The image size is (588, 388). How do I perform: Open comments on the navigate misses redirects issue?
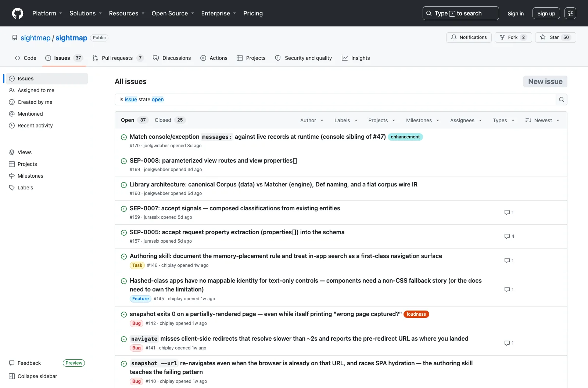tap(509, 343)
